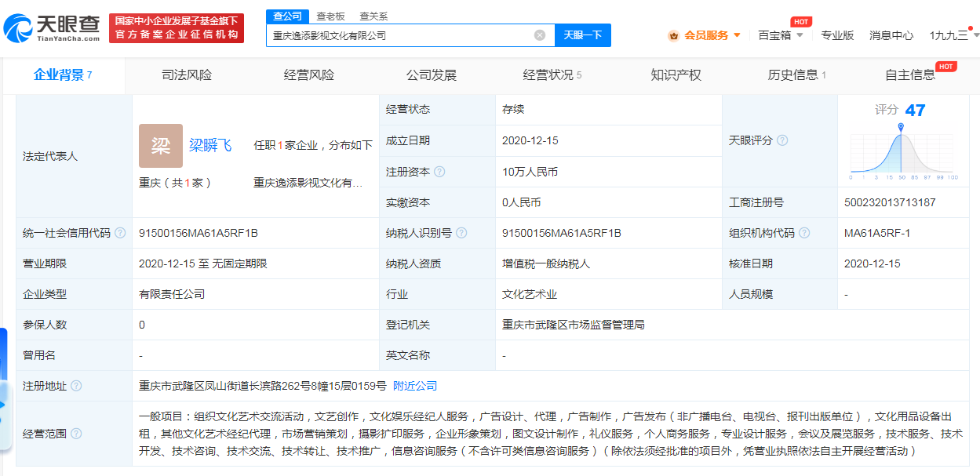Click the 行业 value 文化艺术业
Image resolution: width=980 pixels, height=476 pixels.
point(530,294)
